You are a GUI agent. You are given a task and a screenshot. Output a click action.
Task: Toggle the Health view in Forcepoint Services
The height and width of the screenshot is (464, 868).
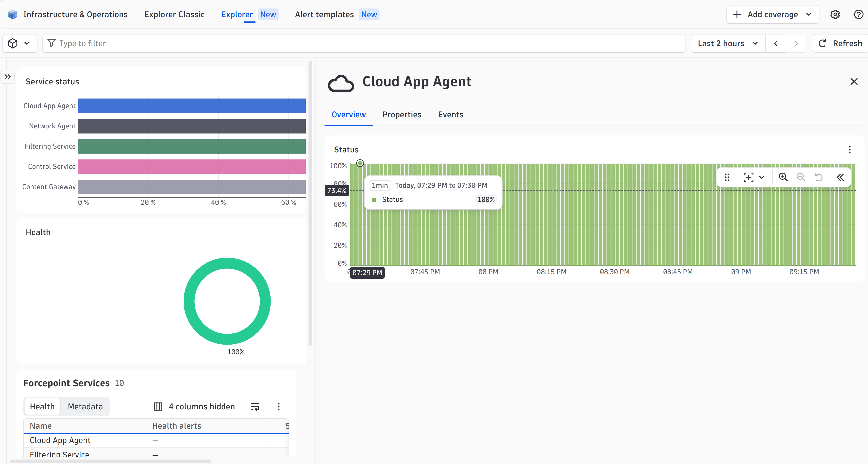tap(42, 407)
